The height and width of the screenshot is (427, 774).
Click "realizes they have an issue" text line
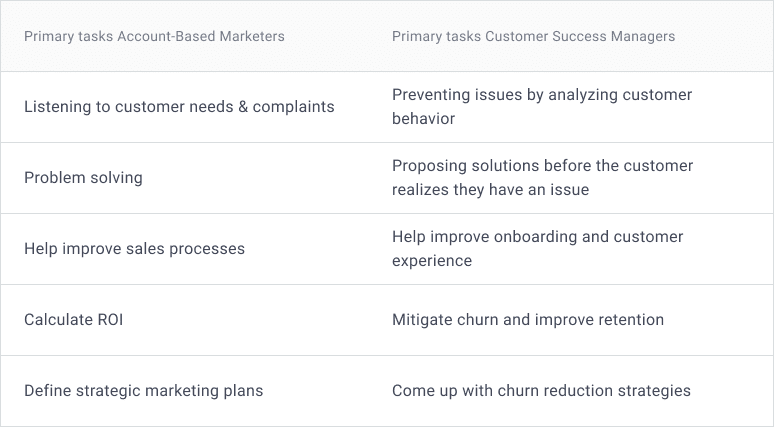[491, 190]
